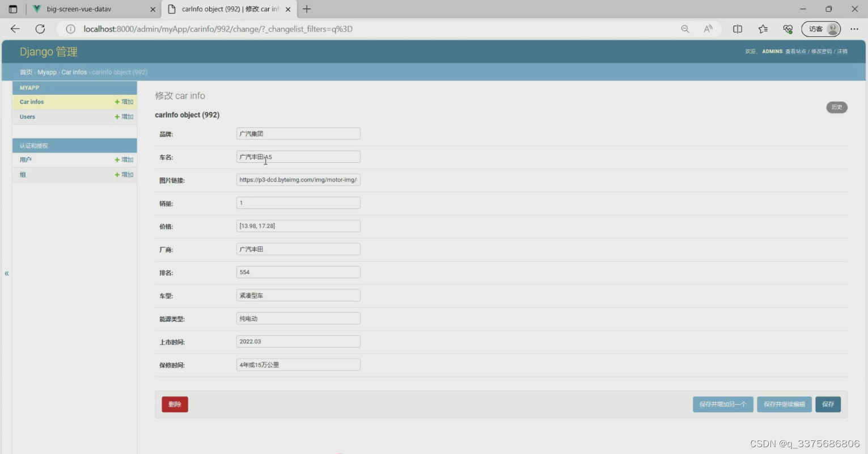The image size is (868, 454).
Task: Switch to big-screen-vue-datav tab
Action: (x=94, y=9)
